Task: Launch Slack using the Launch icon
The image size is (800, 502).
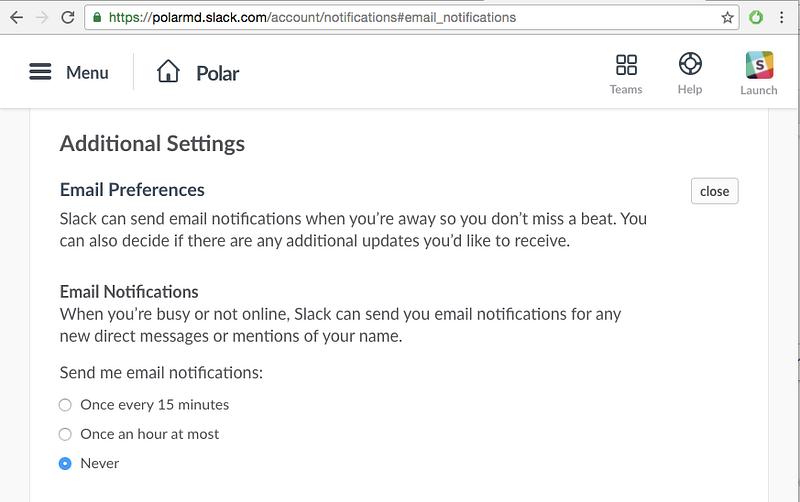Action: pos(759,66)
